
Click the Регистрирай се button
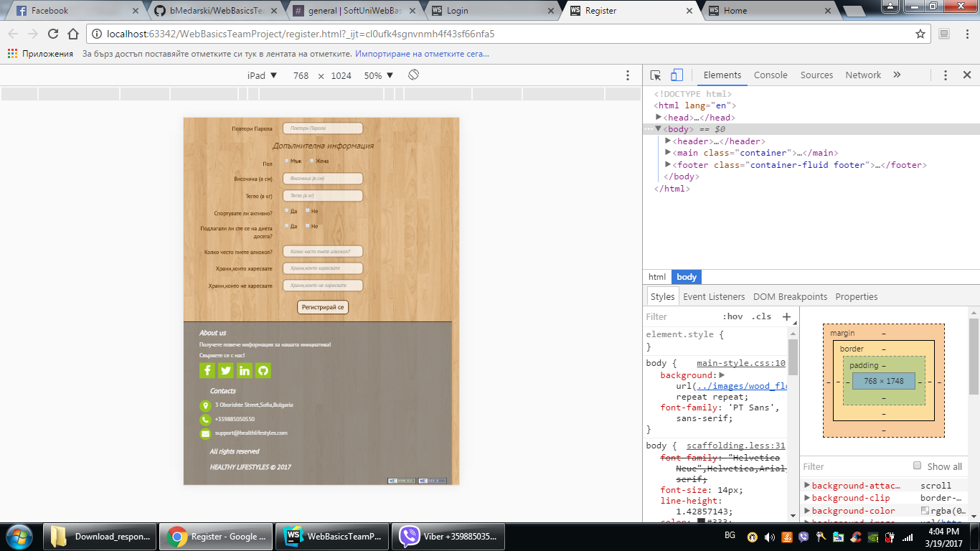[323, 307]
